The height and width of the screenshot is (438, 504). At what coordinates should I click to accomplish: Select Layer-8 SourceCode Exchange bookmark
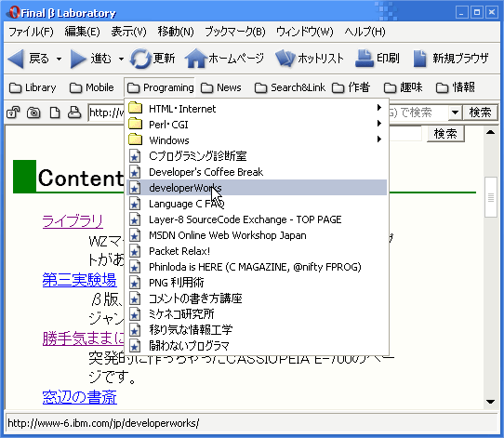coord(257,219)
